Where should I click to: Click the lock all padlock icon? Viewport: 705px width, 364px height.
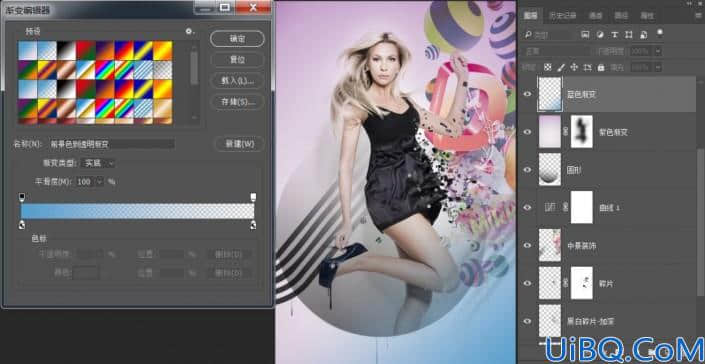(601, 67)
